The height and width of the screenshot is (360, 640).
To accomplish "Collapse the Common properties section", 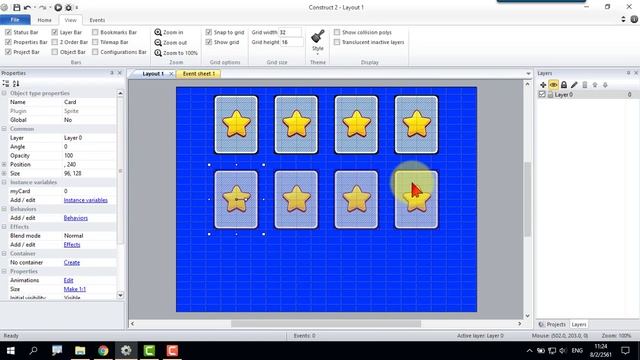I will coord(4,129).
